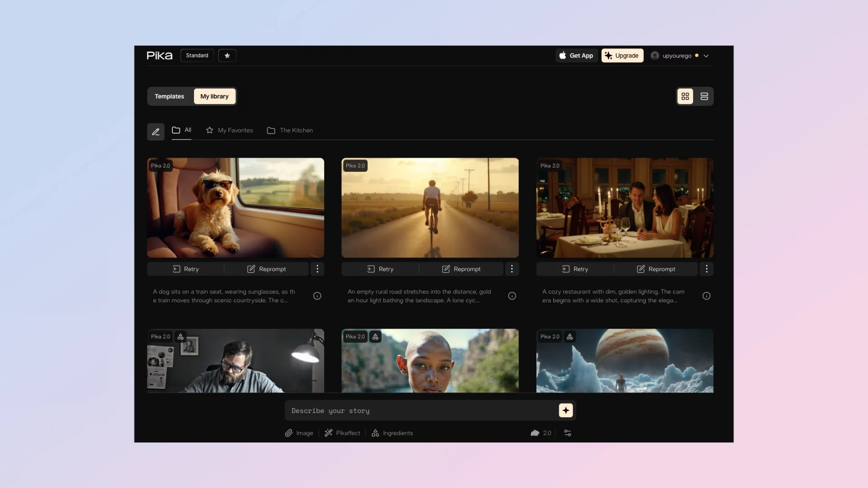The image size is (868, 488).
Task: Click Reprompt under the dog video
Action: [x=267, y=269]
